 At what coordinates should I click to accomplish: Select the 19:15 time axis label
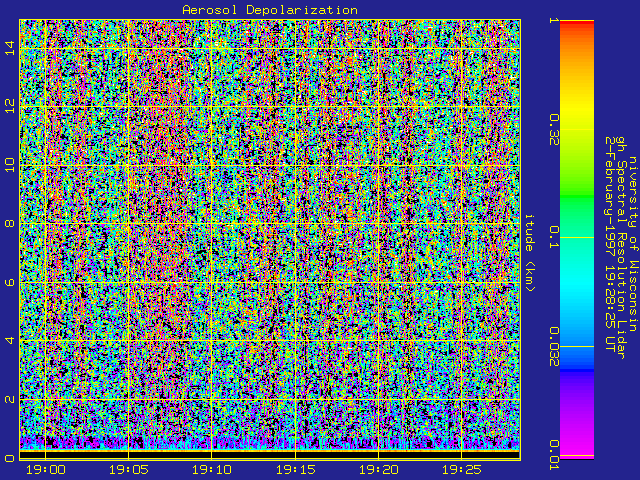click(x=295, y=470)
